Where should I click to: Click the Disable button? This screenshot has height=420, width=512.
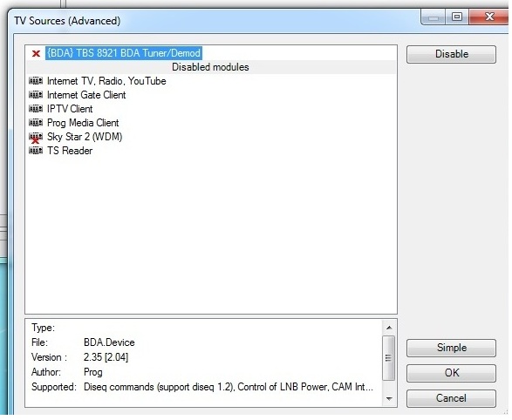click(451, 54)
